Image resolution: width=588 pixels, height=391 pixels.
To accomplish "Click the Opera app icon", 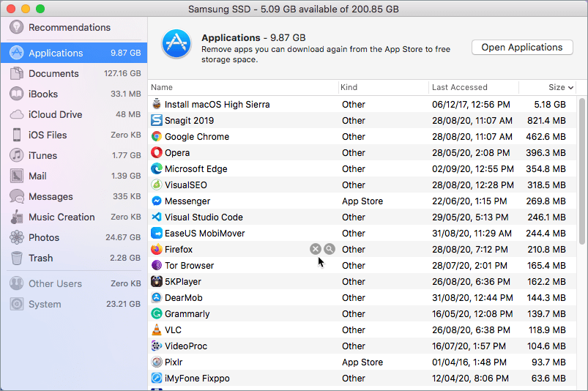I will click(x=157, y=152).
